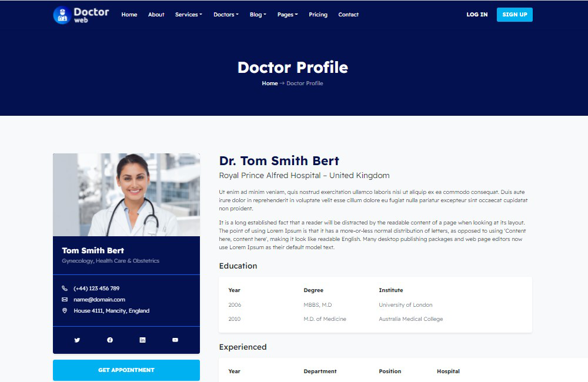Open the Facebook profile icon
The height and width of the screenshot is (382, 588).
point(110,340)
